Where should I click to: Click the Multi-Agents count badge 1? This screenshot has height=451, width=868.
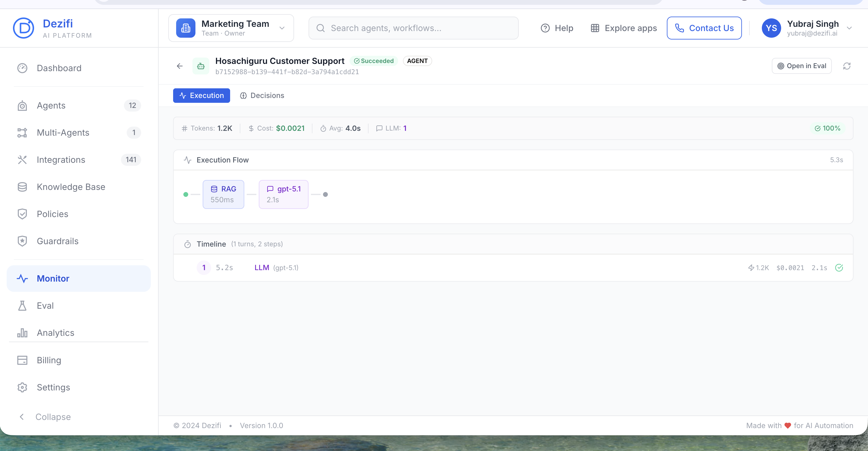coord(134,133)
